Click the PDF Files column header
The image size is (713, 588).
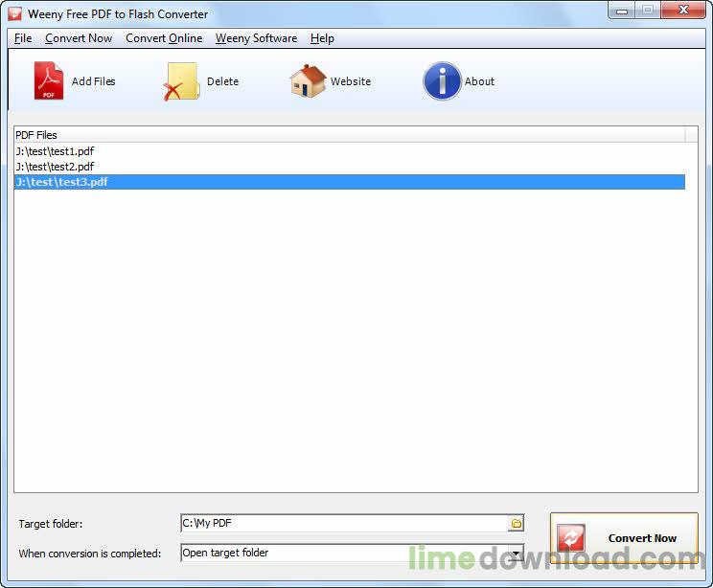[x=349, y=135]
